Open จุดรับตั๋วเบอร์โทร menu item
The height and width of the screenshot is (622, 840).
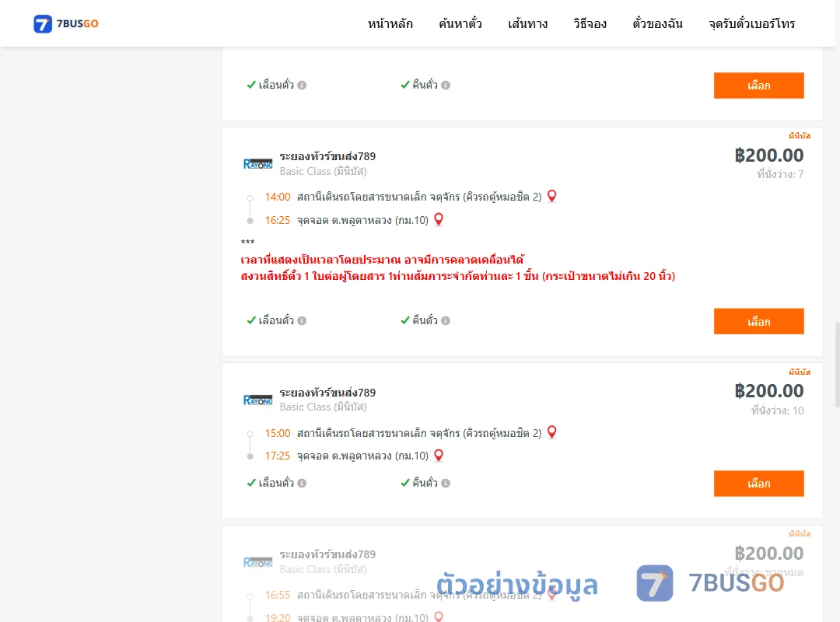tap(751, 23)
